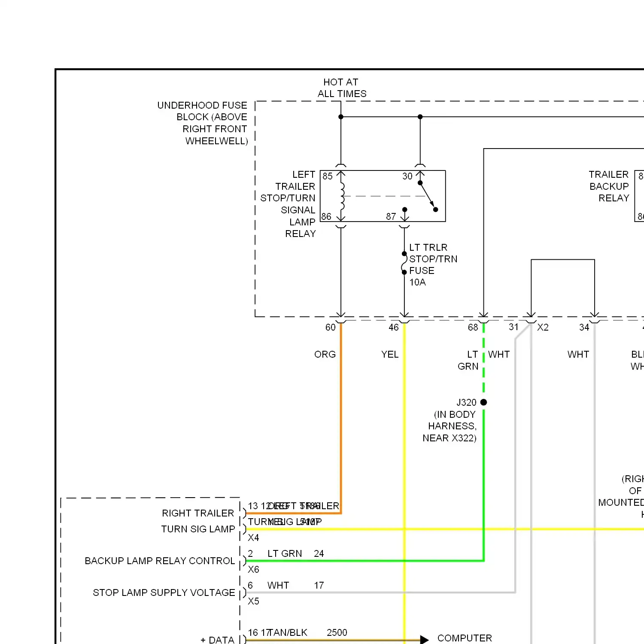Click connector pin number 31
This screenshot has height=644, width=644.
[x=514, y=327]
